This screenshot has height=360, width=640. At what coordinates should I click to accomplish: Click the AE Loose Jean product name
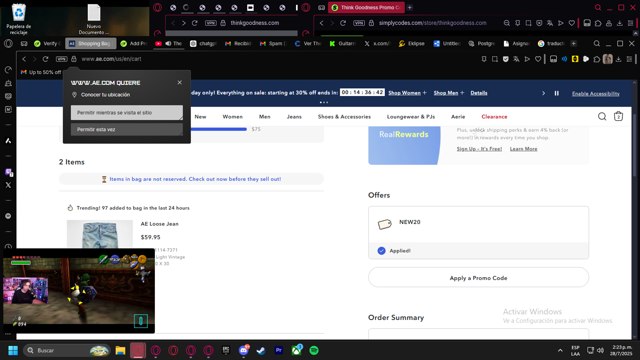160,224
